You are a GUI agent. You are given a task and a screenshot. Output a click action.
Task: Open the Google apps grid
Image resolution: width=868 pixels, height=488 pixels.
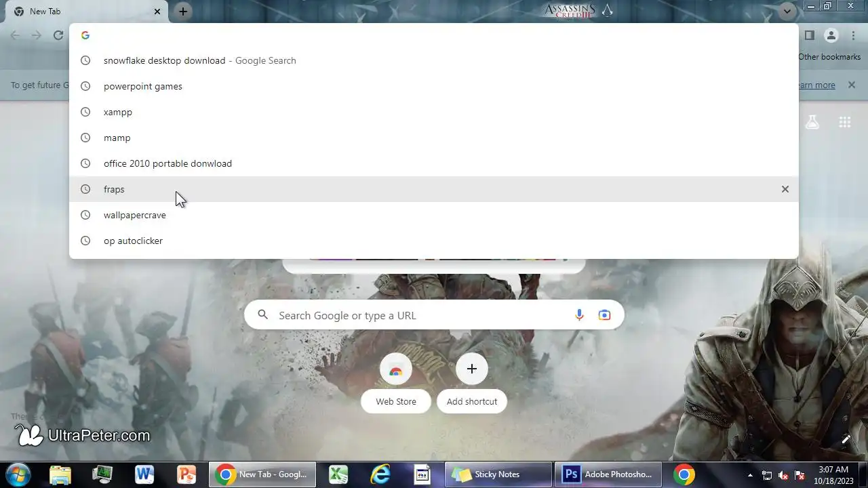[x=844, y=122]
